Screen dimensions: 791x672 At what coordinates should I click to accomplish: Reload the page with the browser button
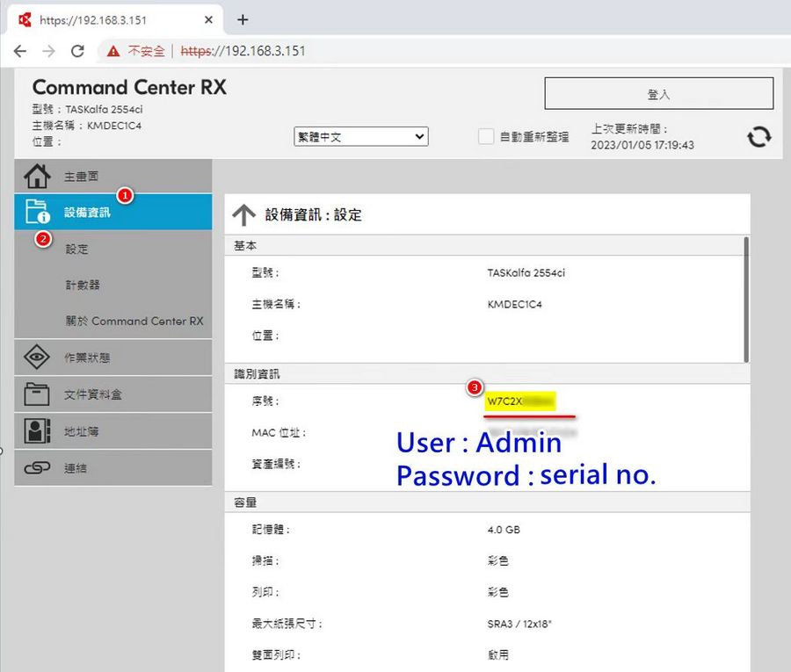click(x=77, y=51)
